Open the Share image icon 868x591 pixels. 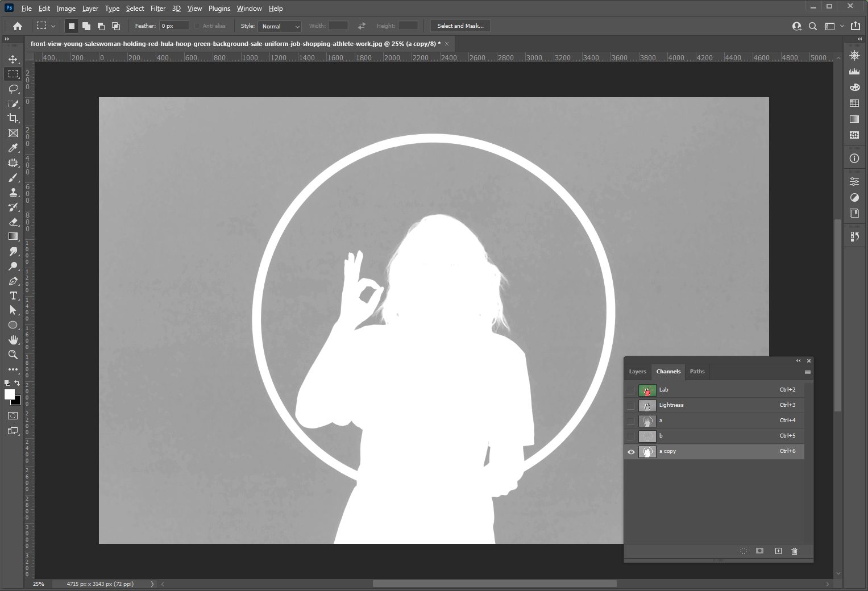(x=855, y=26)
